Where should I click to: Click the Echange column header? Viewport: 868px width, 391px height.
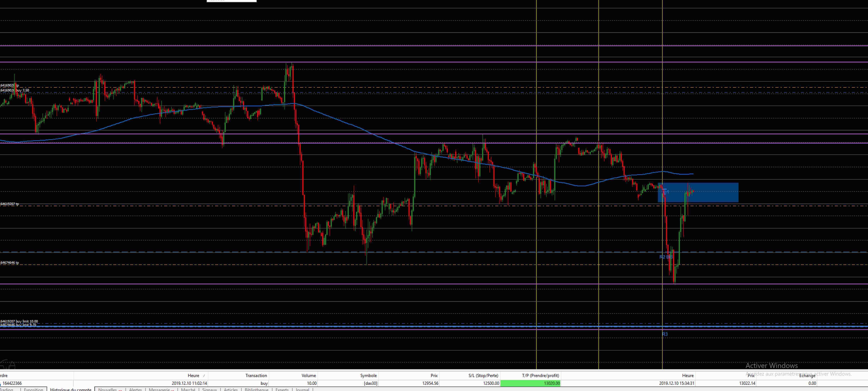807,375
